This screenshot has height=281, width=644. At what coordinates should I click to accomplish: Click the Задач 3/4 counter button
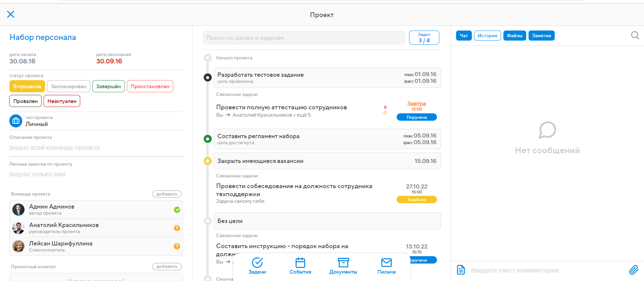coord(424,38)
